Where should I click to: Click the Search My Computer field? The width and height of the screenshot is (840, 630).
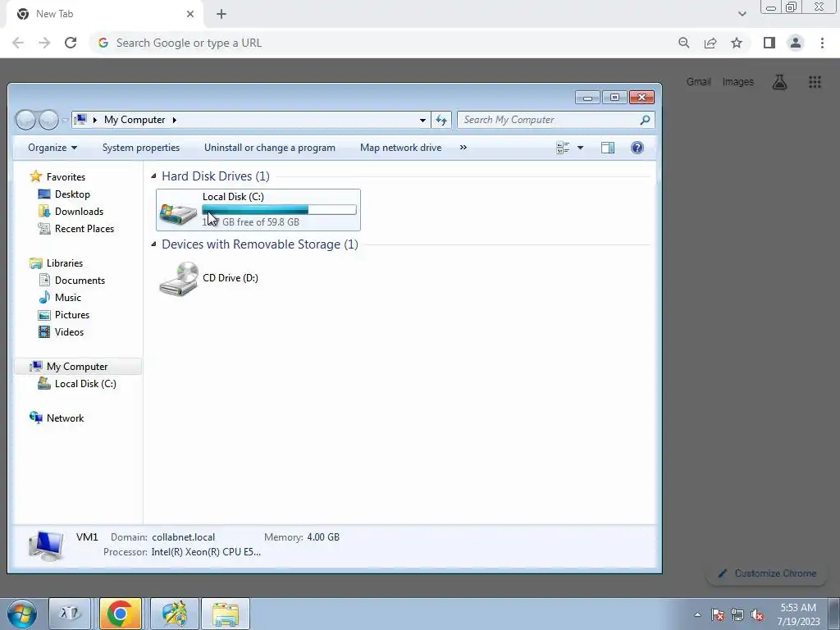(x=555, y=120)
